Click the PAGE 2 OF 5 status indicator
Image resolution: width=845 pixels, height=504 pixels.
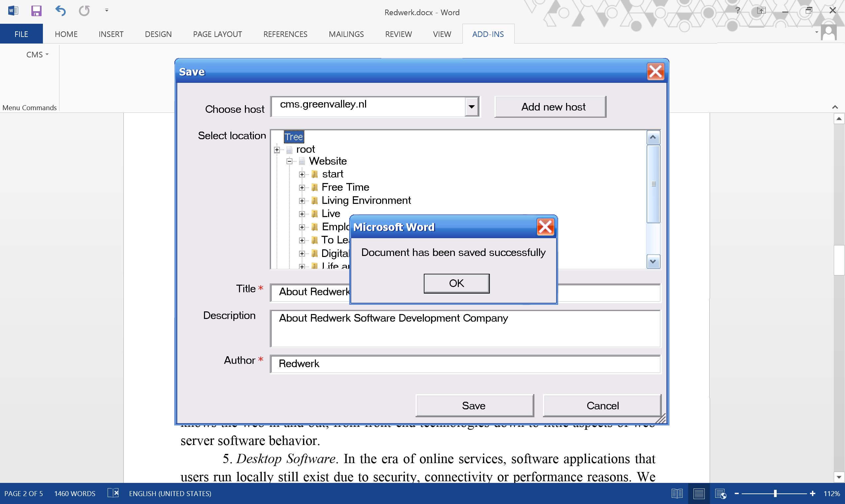point(23,493)
